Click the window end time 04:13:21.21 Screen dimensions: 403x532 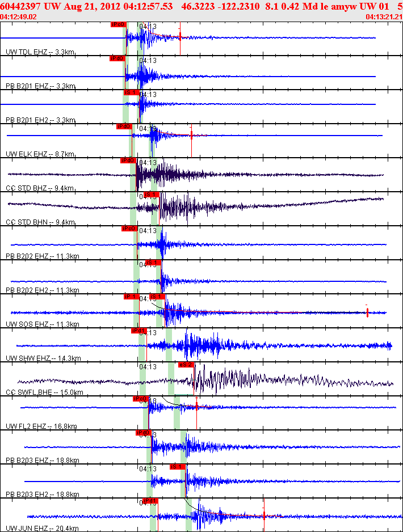click(384, 16)
